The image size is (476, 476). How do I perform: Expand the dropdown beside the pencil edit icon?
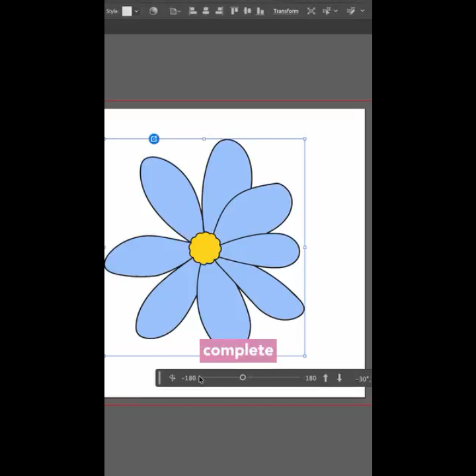[x=362, y=11]
